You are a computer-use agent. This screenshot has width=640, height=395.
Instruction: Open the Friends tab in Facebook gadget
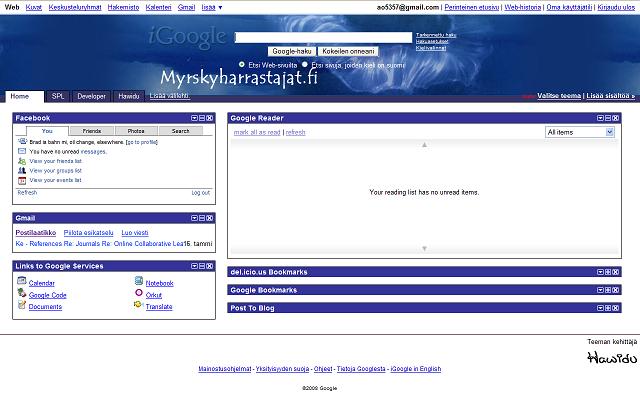(x=91, y=131)
